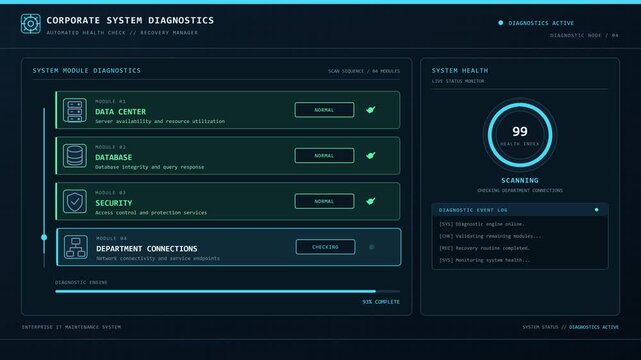641x360 pixels.
Task: Click the Corporate System Diagnostics gear logo
Action: [31, 24]
